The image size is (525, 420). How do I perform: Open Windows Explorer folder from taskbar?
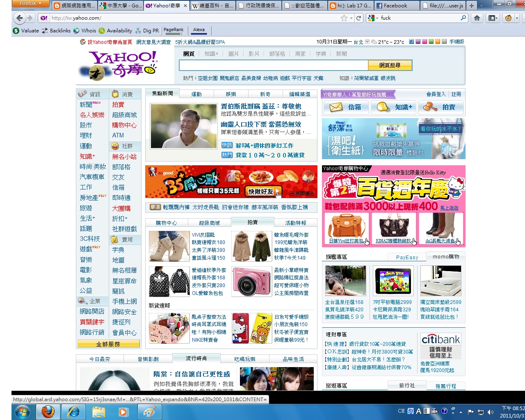pyautogui.click(x=98, y=411)
